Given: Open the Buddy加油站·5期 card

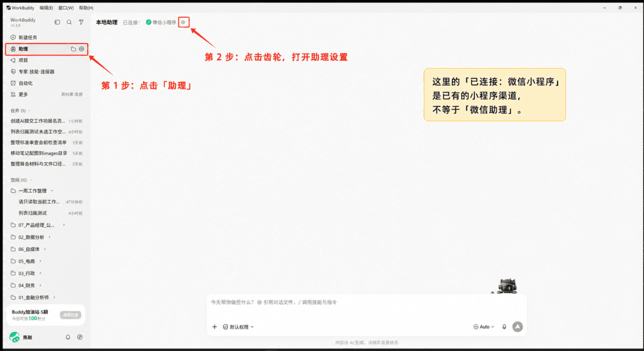Looking at the screenshot, I should tap(45, 315).
